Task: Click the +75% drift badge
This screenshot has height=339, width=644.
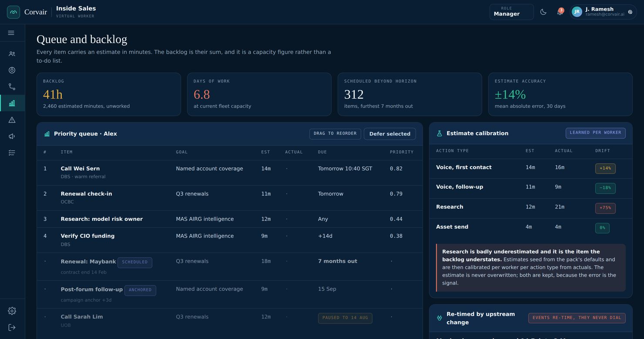Action: [x=605, y=208]
